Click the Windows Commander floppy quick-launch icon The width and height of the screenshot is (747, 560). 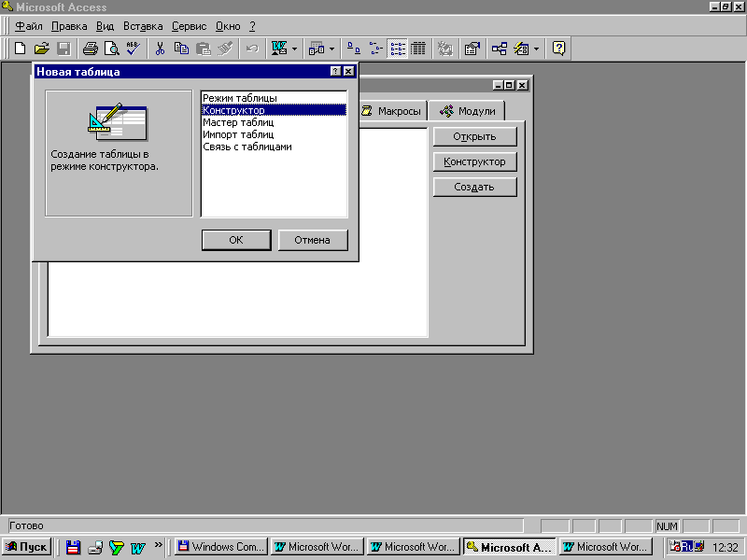[x=73, y=547]
